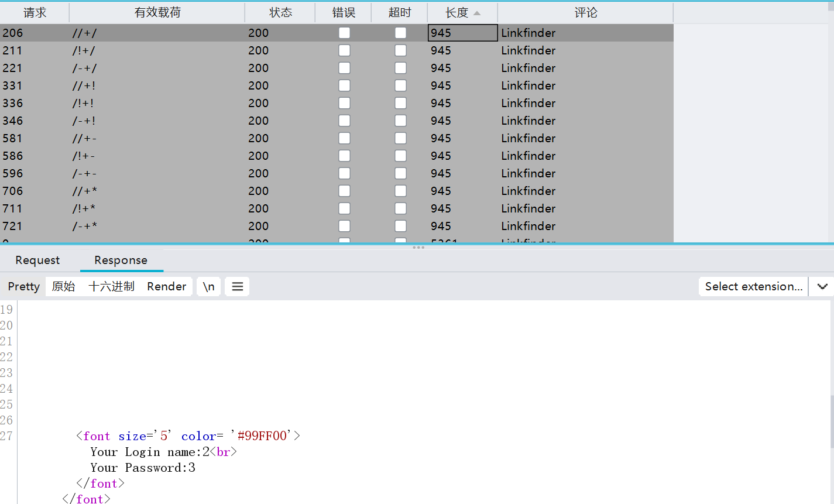Image resolution: width=834 pixels, height=504 pixels.
Task: Select the Render view tab
Action: pos(167,286)
